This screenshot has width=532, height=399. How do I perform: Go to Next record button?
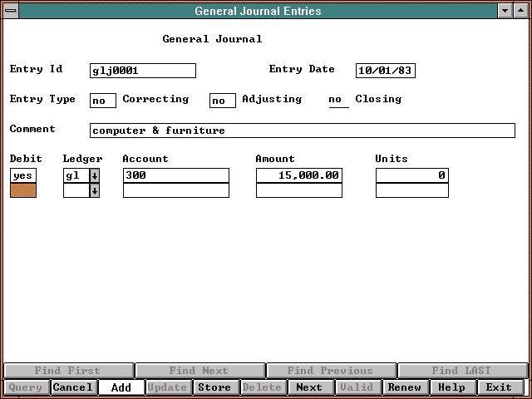click(309, 387)
